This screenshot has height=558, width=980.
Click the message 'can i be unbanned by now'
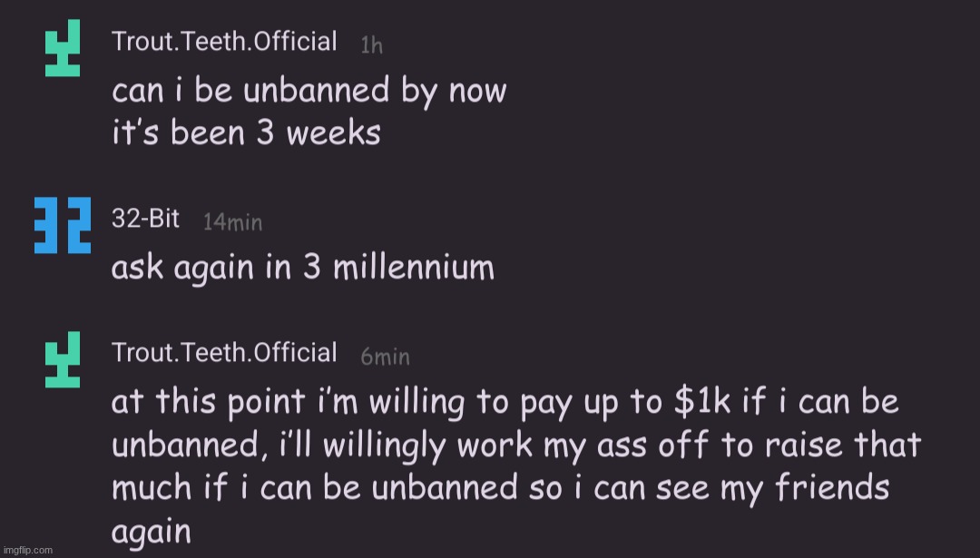pyautogui.click(x=309, y=91)
